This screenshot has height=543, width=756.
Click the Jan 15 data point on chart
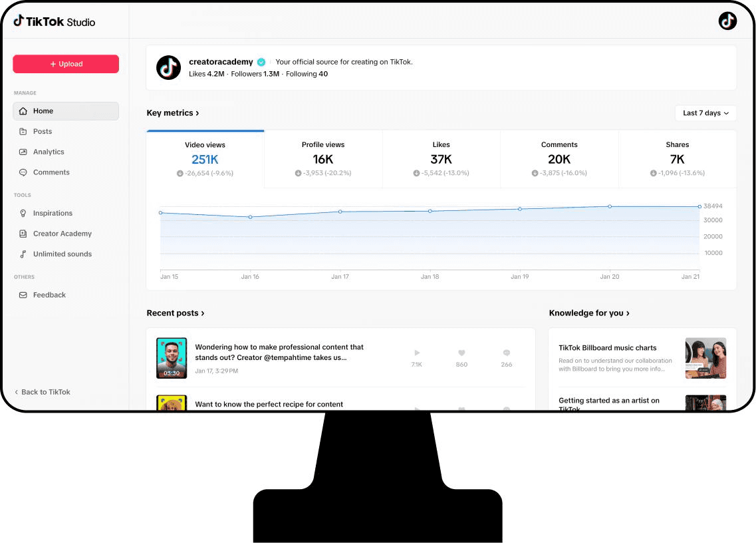(160, 213)
